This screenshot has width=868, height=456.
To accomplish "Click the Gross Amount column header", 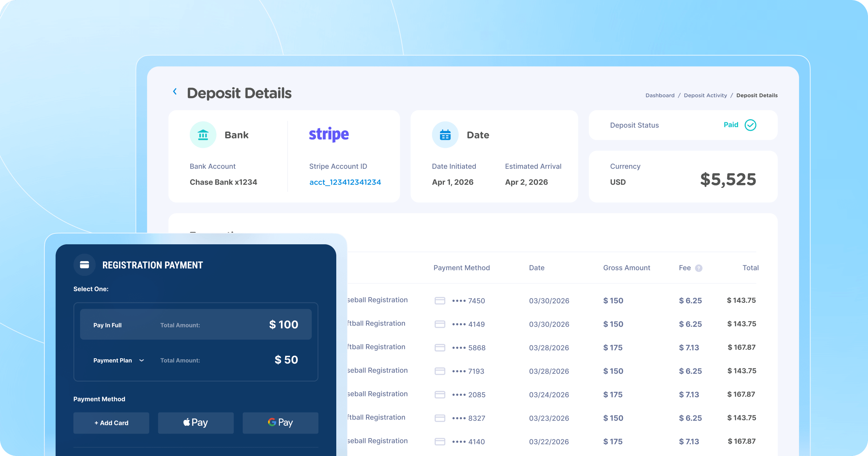I will (627, 268).
